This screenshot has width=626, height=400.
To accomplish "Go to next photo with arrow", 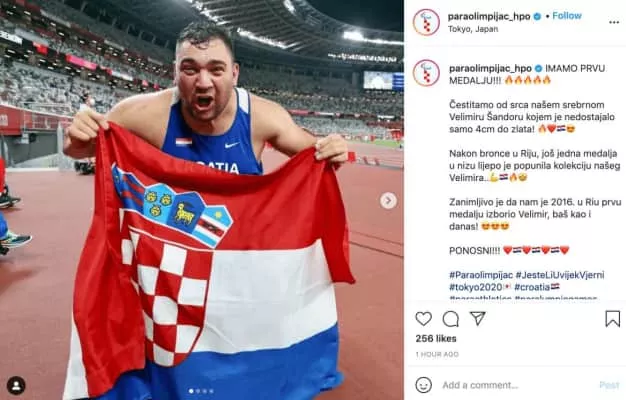I will [x=388, y=200].
